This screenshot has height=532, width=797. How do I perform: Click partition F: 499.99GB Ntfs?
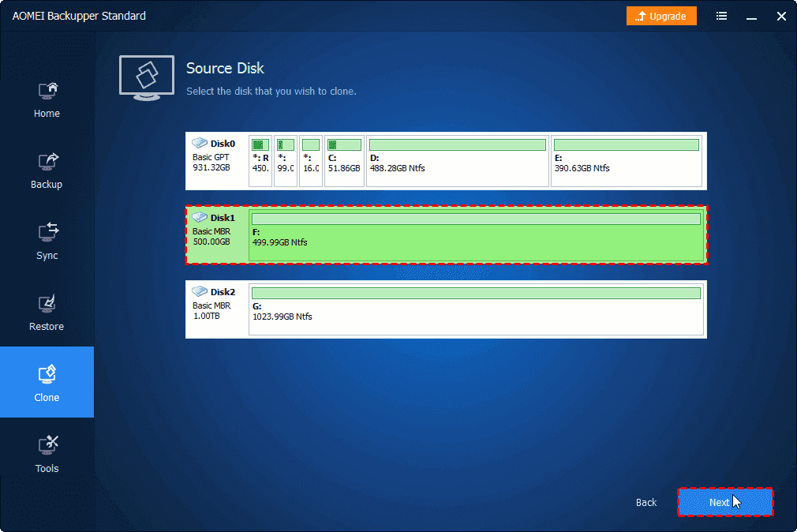point(476,235)
